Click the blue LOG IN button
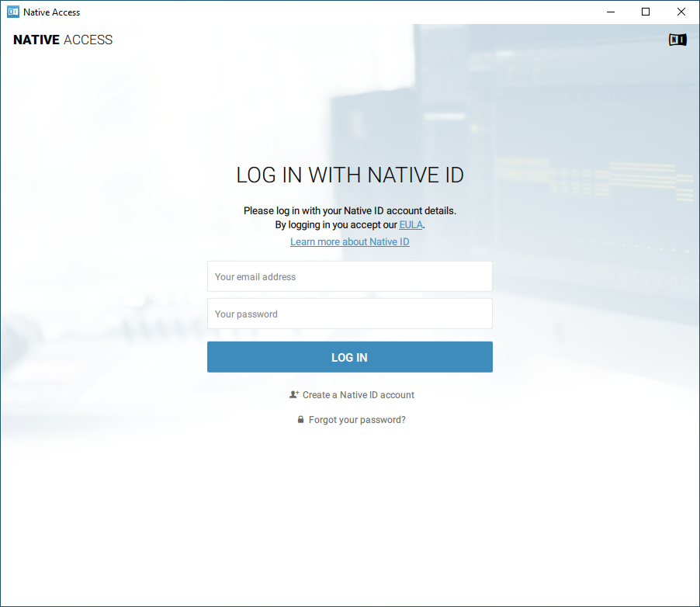Viewport: 700px width, 607px height. [x=349, y=357]
